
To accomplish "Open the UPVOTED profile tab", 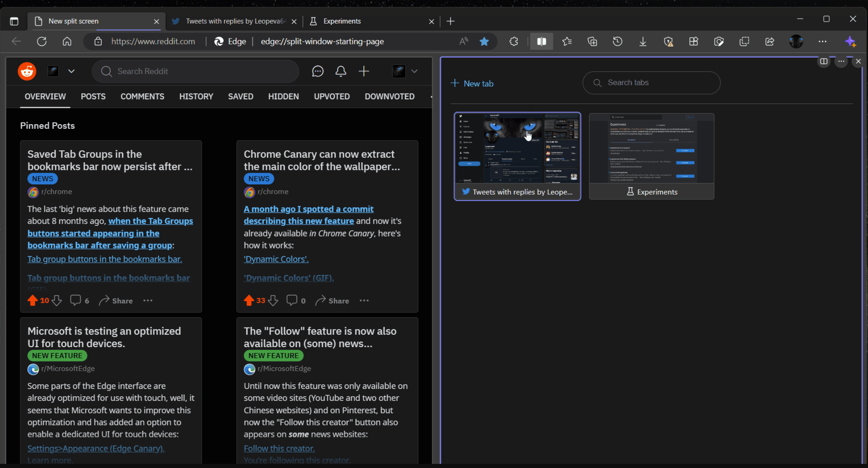I will tap(332, 96).
